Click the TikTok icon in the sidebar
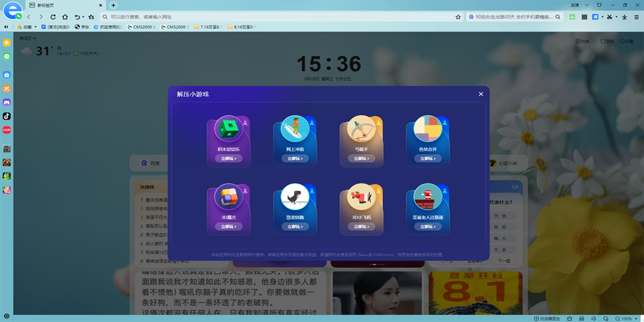This screenshot has width=644, height=322. click(x=7, y=116)
